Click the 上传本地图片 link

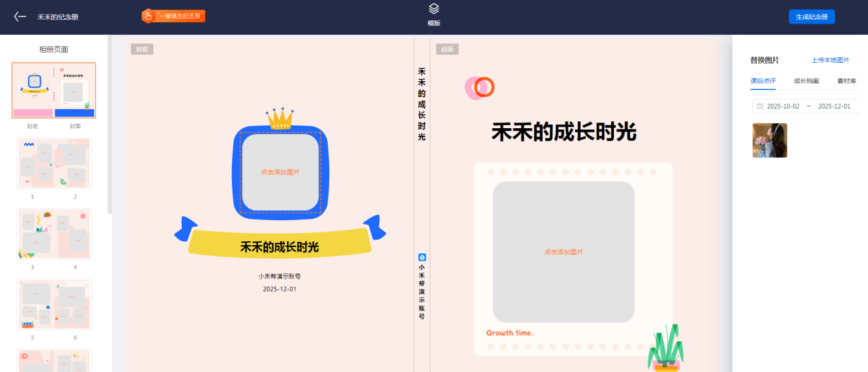(x=830, y=60)
